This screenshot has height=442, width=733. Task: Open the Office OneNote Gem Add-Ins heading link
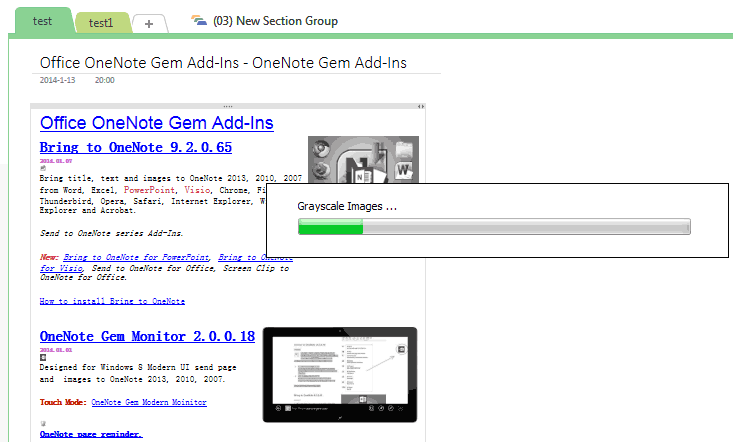point(157,123)
